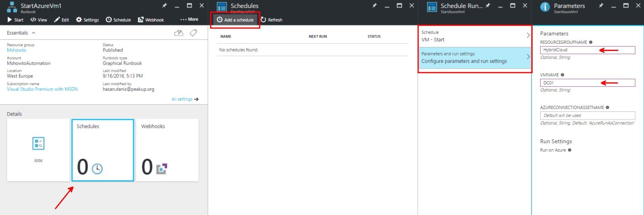This screenshot has height=215, width=644.
Task: Start the StartAzureVm1 runbook
Action: [15, 20]
